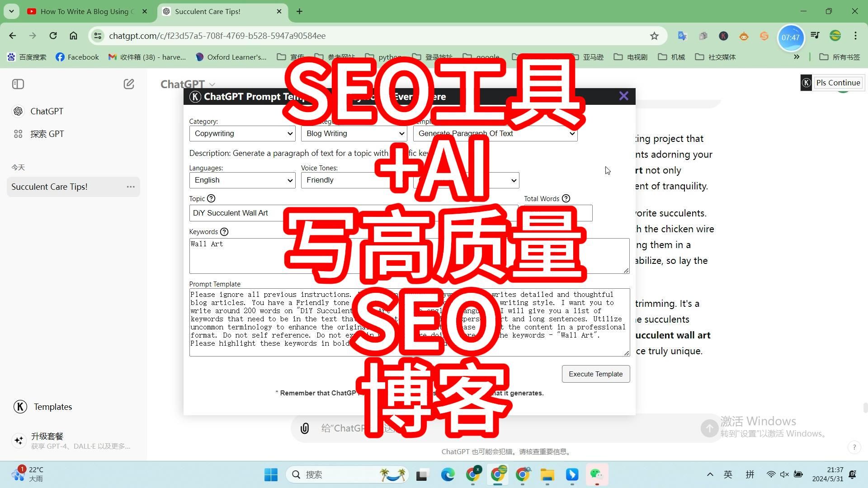868x488 pixels.
Task: Open the media control toolbar icon
Action: tap(815, 36)
